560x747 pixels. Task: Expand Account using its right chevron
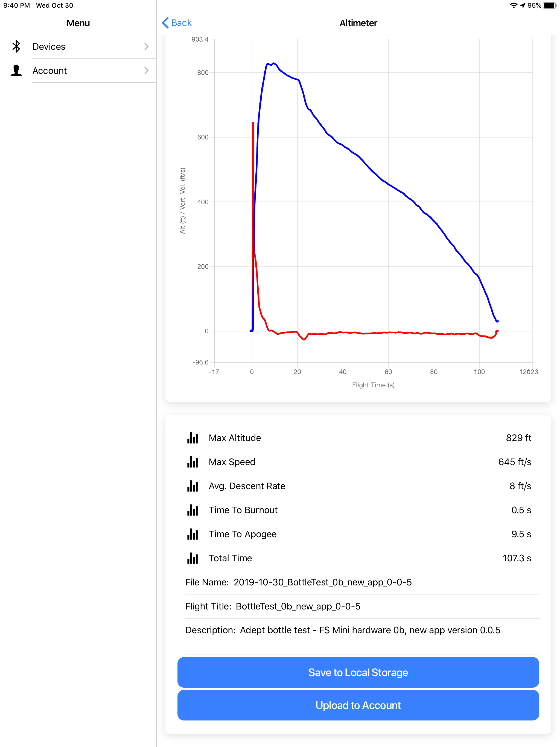click(146, 70)
